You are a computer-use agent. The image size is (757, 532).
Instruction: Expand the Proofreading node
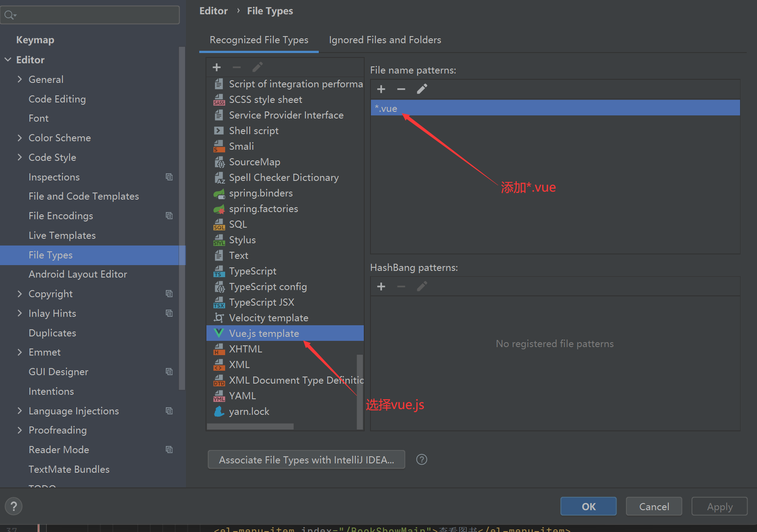click(20, 430)
